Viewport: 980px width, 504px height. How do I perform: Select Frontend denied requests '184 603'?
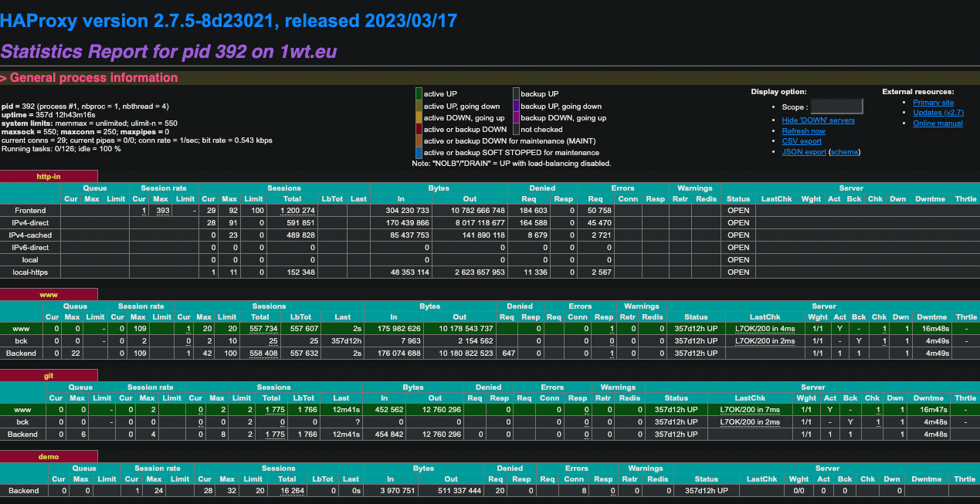click(x=534, y=211)
